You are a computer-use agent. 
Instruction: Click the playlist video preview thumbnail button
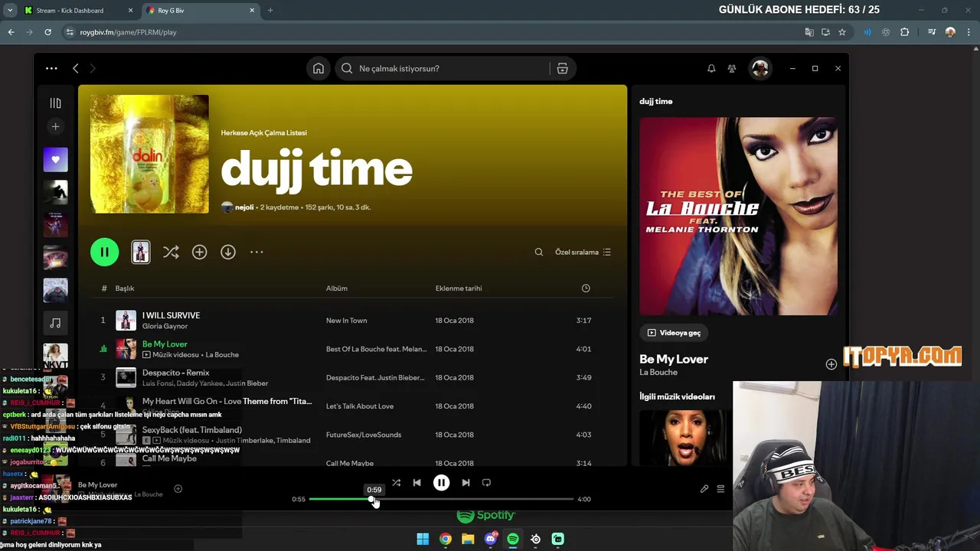[141, 252]
